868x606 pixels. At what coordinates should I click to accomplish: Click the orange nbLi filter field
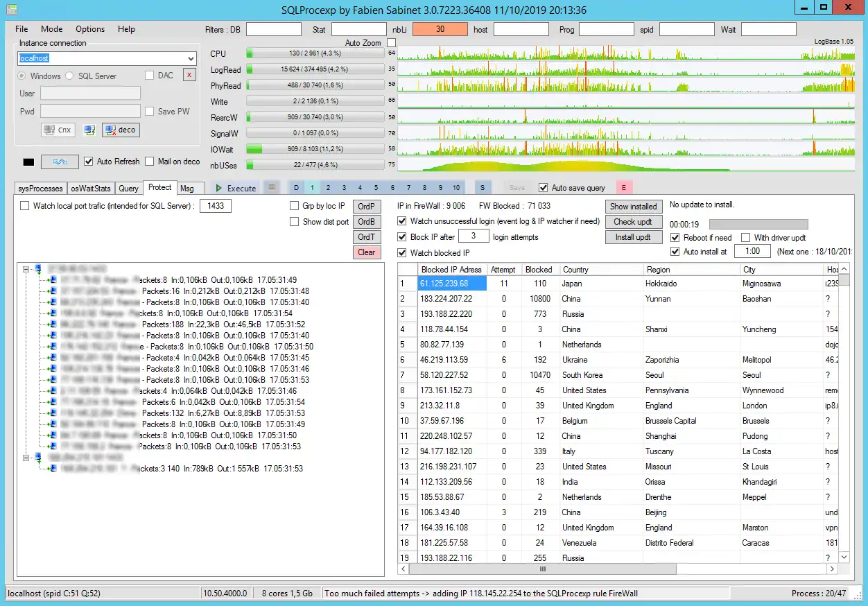click(x=440, y=29)
